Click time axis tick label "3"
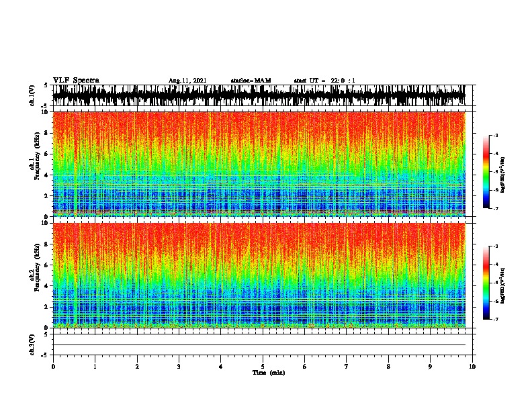This screenshot has height=411, width=532. pyautogui.click(x=179, y=367)
